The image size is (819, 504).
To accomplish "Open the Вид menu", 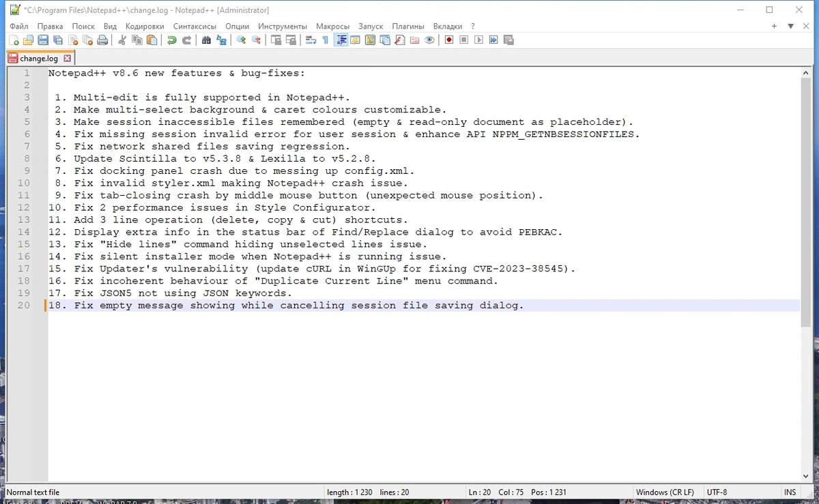I will (111, 26).
